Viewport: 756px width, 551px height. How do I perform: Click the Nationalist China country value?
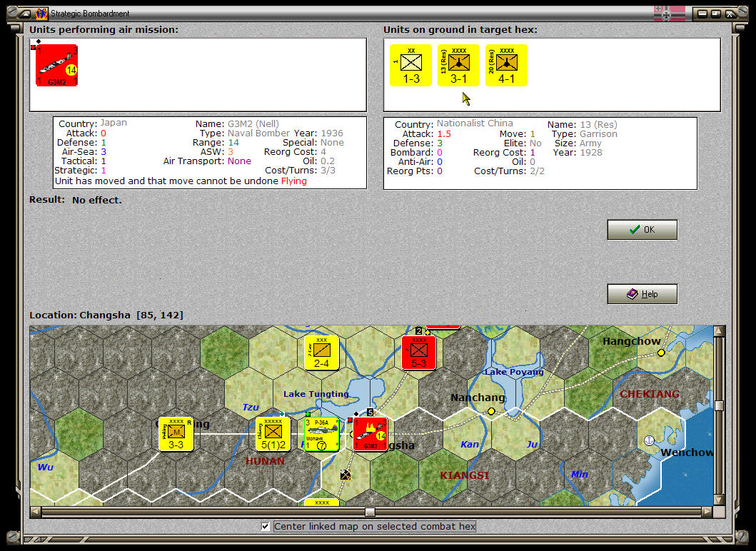coord(475,123)
